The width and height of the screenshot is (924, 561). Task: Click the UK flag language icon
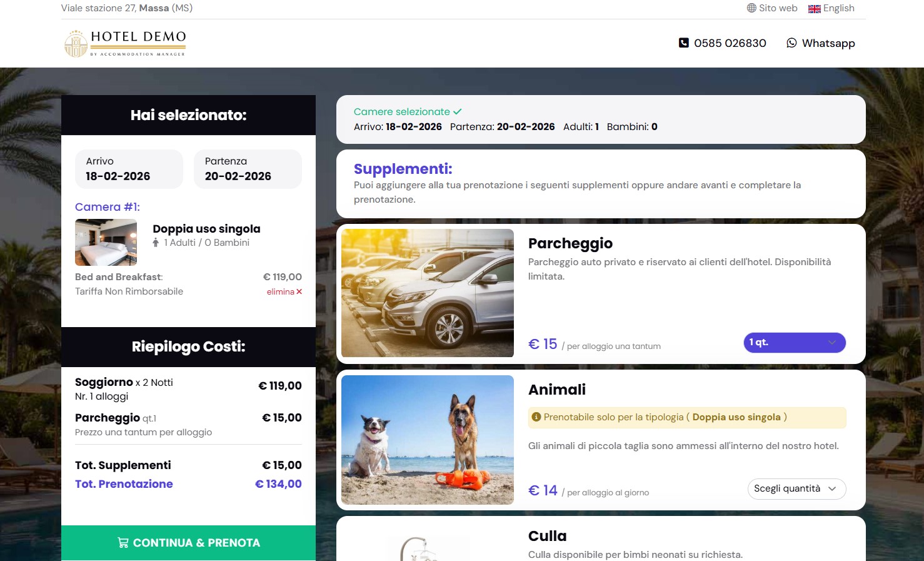coord(814,9)
